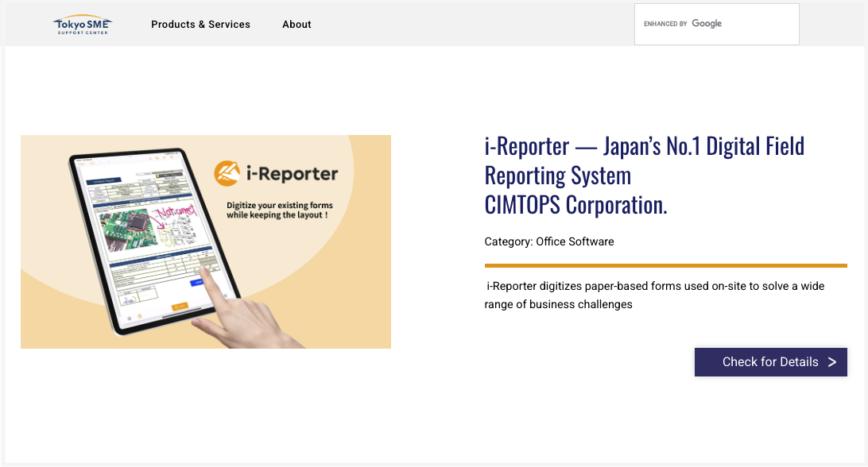The width and height of the screenshot is (868, 467).
Task: Click the arrow on Check for Details
Action: point(831,362)
